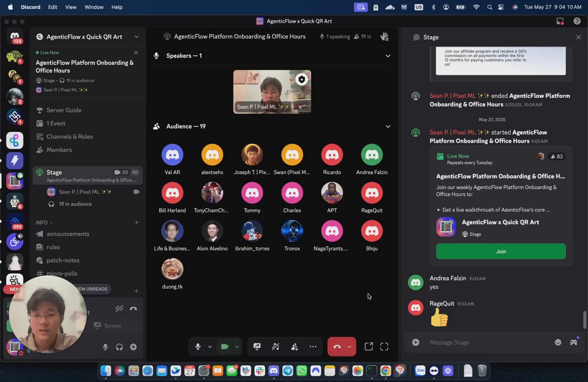Click Andrea Falzin username in chat
The width and height of the screenshot is (588, 382).
(x=448, y=278)
